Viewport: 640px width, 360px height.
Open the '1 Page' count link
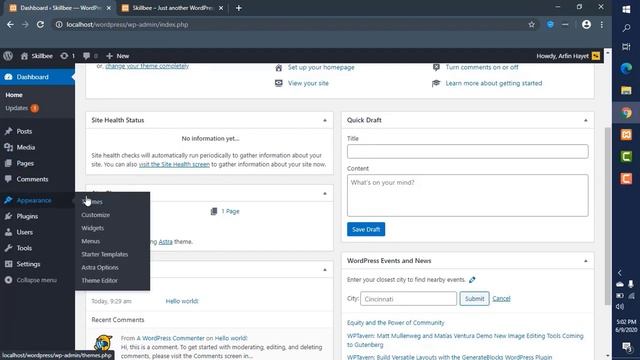pos(230,211)
